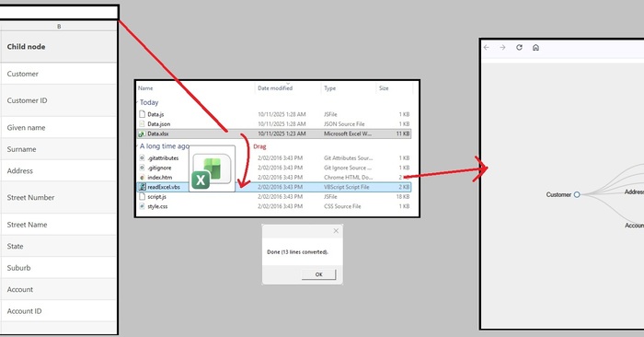
Task: Reload the page in the browser window
Action: click(x=519, y=48)
